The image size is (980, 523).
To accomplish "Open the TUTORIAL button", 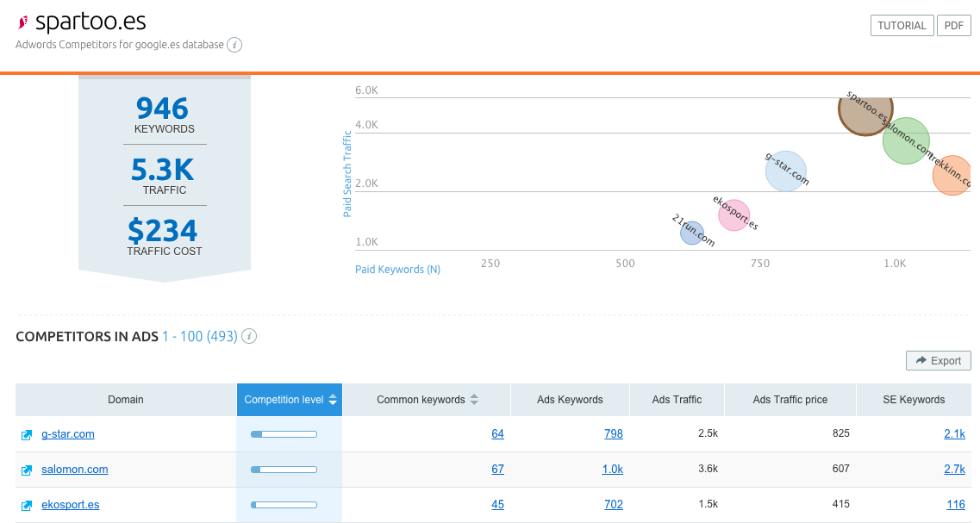I will [902, 26].
